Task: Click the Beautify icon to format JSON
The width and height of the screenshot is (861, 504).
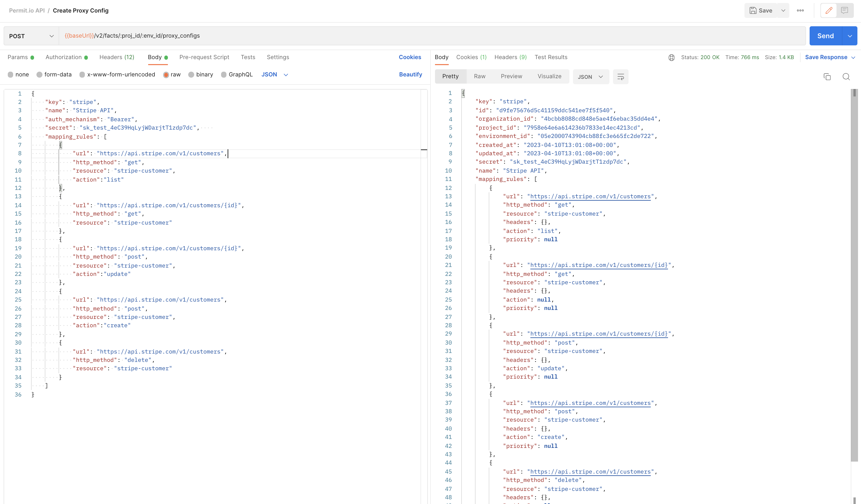Action: coord(410,74)
